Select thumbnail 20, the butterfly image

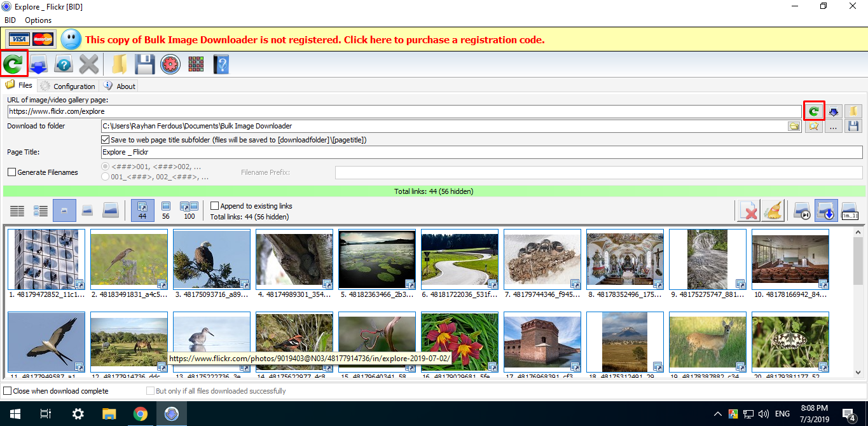coord(790,342)
